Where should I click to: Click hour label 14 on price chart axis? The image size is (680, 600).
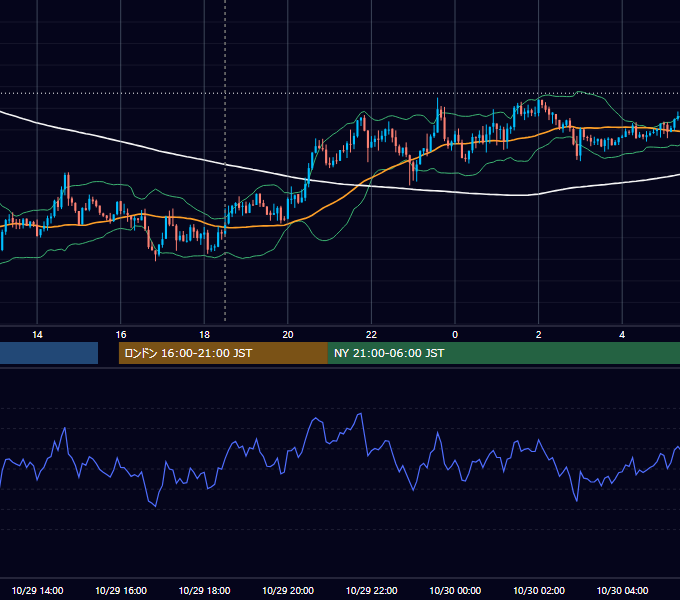[x=37, y=335]
